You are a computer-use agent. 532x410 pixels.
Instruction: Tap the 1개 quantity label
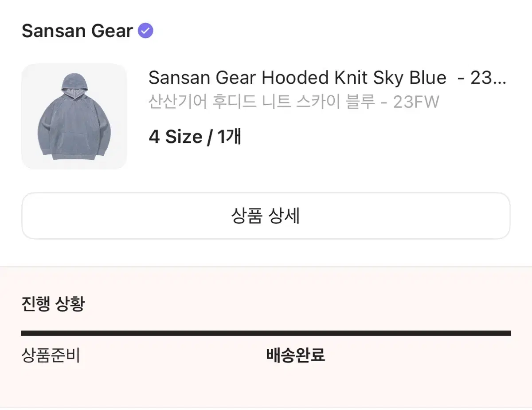tap(229, 137)
